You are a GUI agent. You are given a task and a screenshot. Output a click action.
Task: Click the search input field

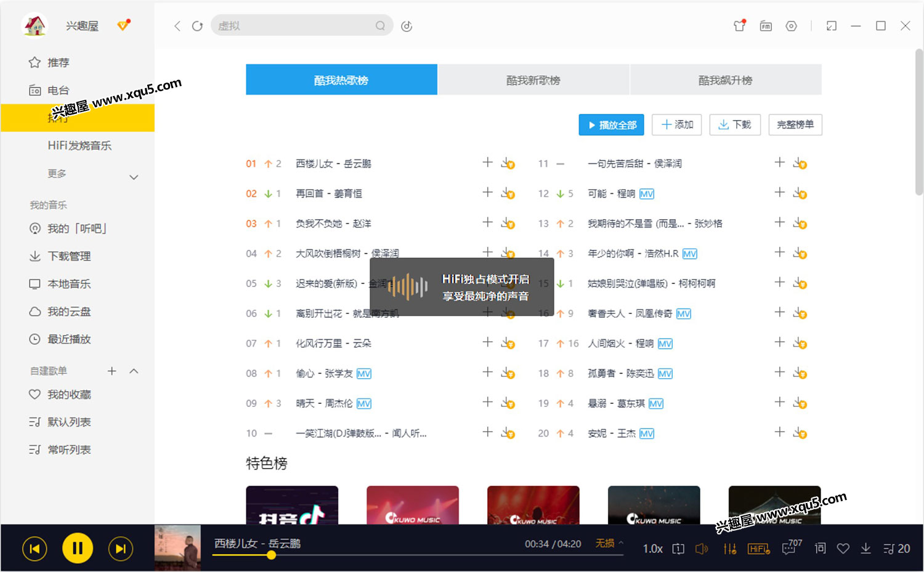[302, 25]
